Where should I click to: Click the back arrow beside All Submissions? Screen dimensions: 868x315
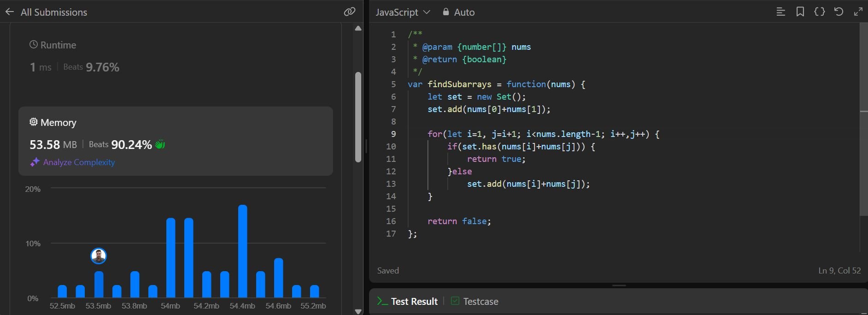coord(10,12)
